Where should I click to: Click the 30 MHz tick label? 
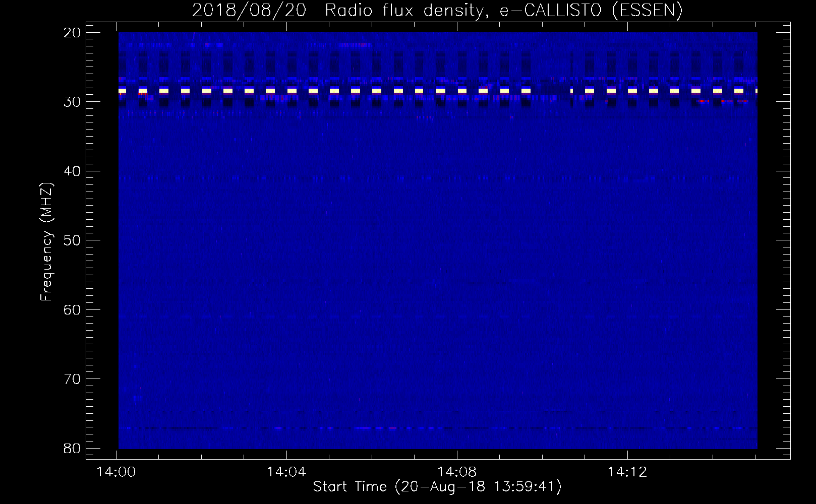(x=72, y=102)
